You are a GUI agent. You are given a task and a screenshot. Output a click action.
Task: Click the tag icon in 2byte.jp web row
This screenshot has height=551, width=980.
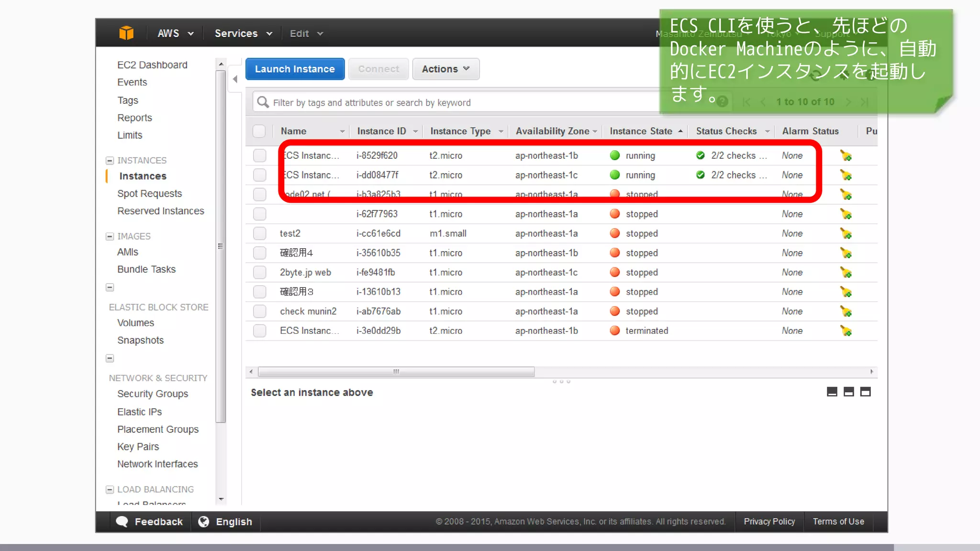click(846, 273)
